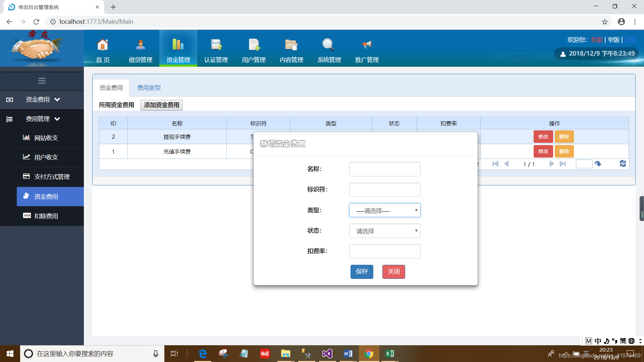Focus the 标识符 identifier input field
Screen dimensions: 644x362
(x=385, y=190)
